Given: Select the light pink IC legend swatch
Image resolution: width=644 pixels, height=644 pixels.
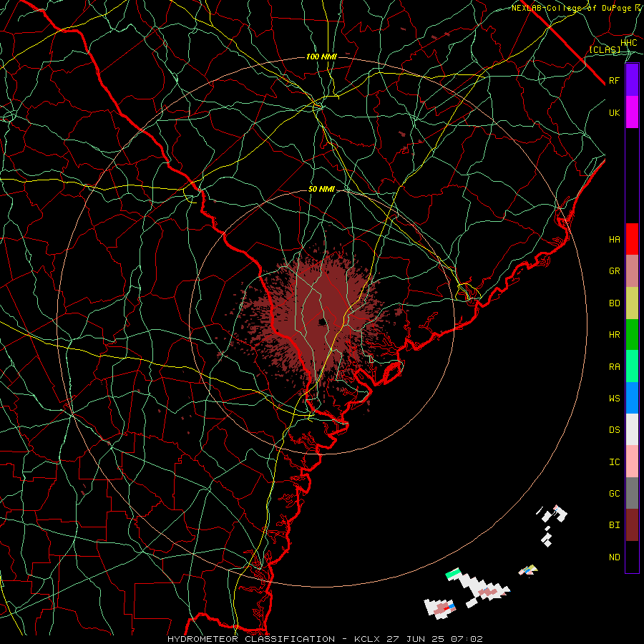Looking at the screenshot, I should click(x=632, y=462).
